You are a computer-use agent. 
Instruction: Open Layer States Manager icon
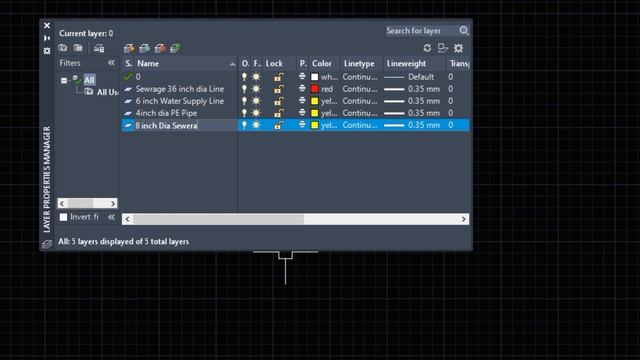[x=99, y=49]
